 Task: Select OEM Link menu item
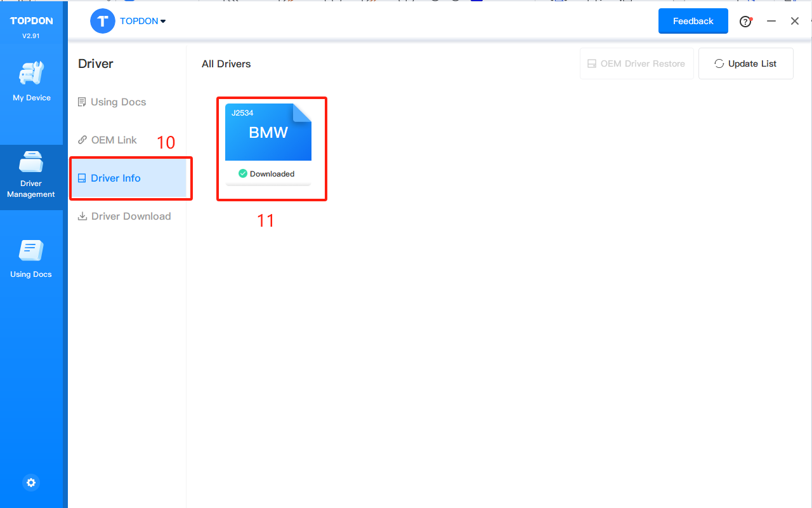point(107,140)
